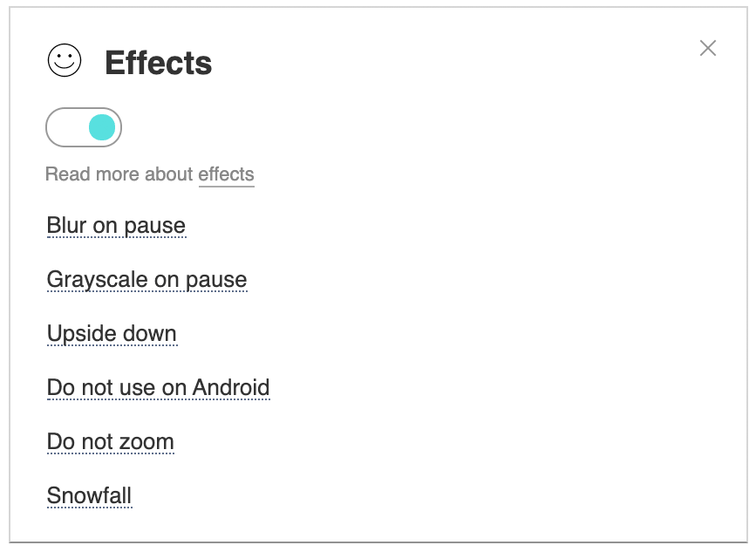Click the Read more about text
The height and width of the screenshot is (552, 756).
(x=119, y=174)
